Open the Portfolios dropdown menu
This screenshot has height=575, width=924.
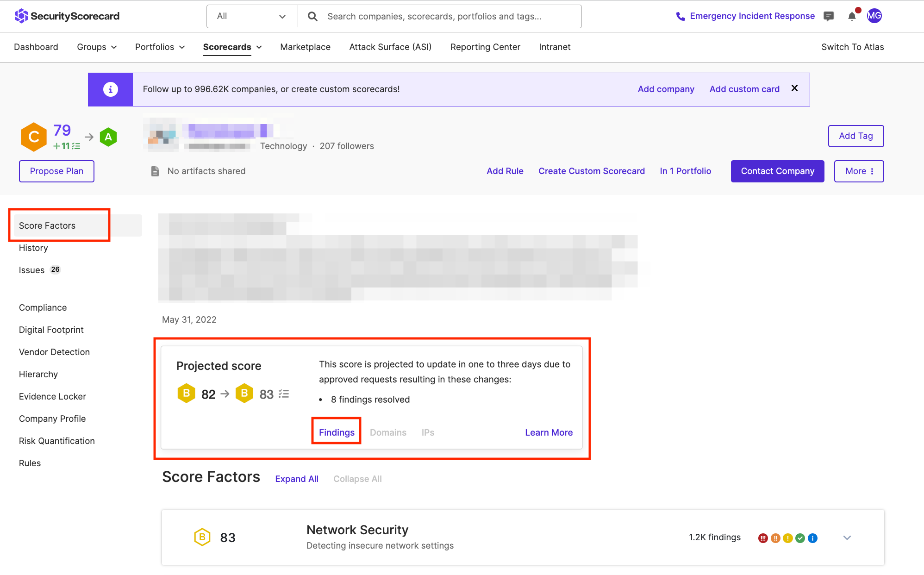pos(160,47)
